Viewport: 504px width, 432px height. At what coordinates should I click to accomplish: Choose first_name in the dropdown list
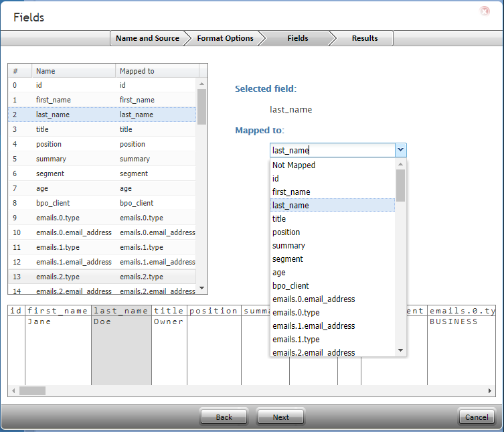tap(333, 192)
